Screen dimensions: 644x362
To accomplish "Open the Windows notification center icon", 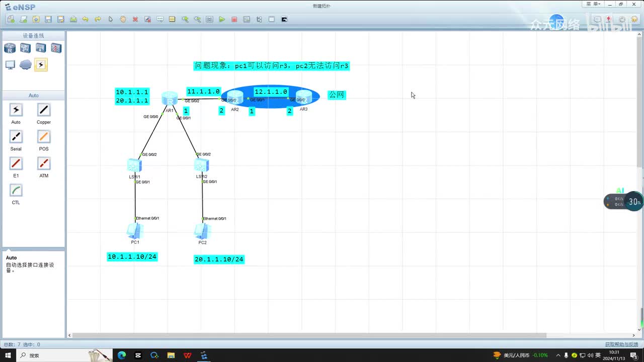I will click(x=633, y=355).
